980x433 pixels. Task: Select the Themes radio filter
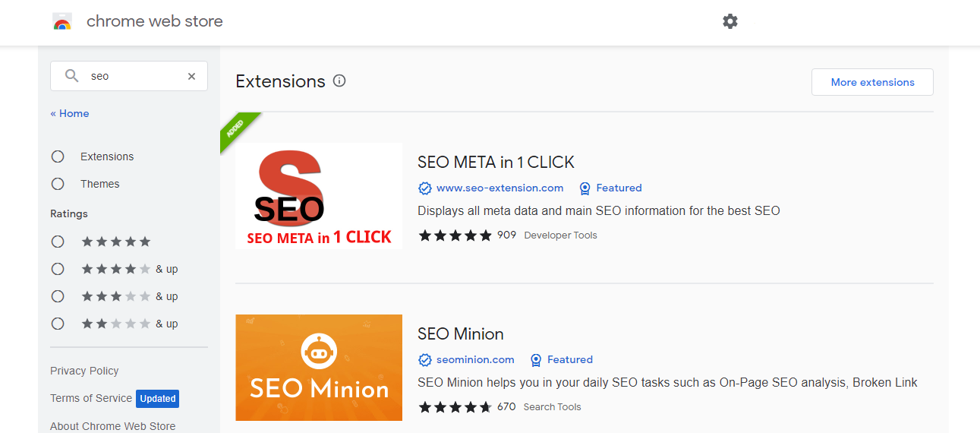(x=58, y=184)
